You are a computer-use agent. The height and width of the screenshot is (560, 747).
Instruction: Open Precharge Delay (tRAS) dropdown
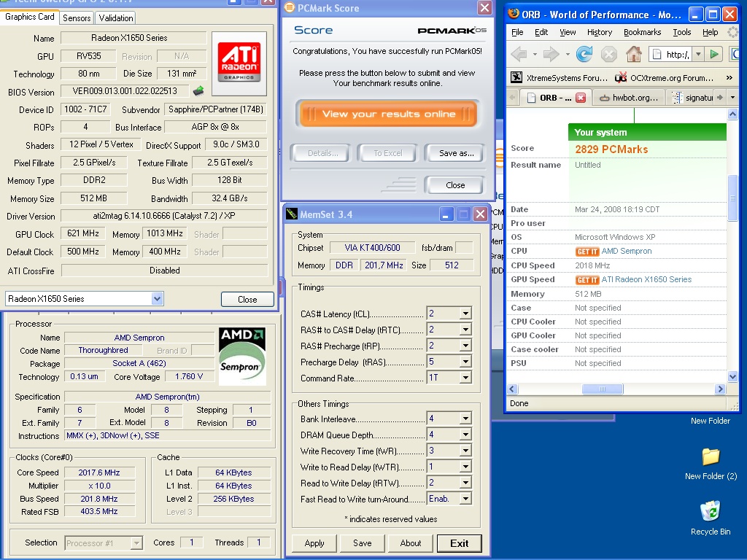[x=465, y=362]
